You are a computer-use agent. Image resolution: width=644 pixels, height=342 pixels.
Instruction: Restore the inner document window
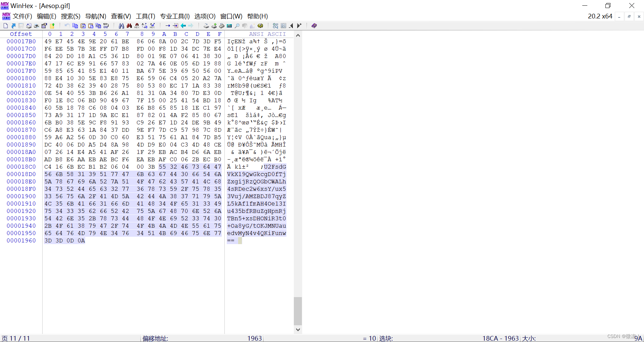click(629, 16)
